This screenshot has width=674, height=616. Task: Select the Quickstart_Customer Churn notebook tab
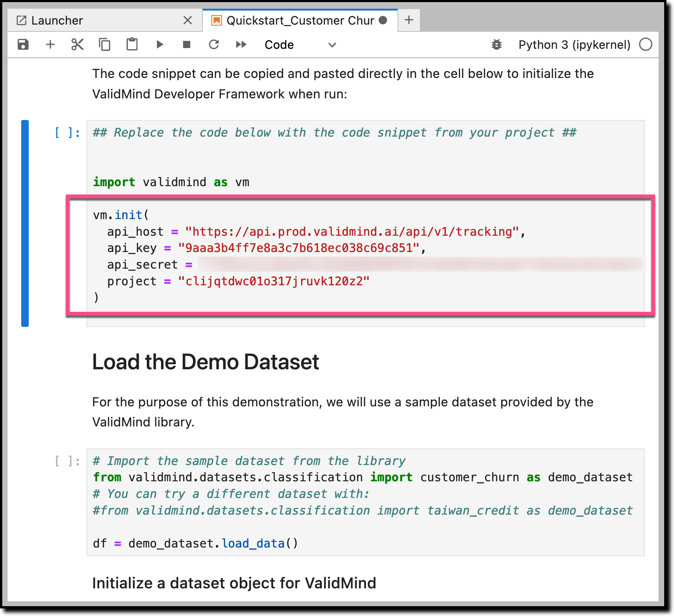(x=300, y=20)
